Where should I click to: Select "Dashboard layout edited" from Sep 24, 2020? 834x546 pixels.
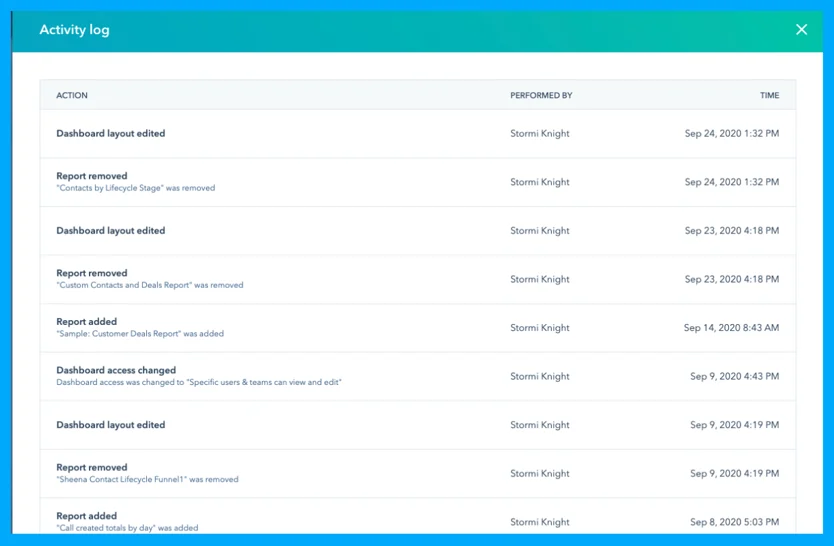(111, 133)
